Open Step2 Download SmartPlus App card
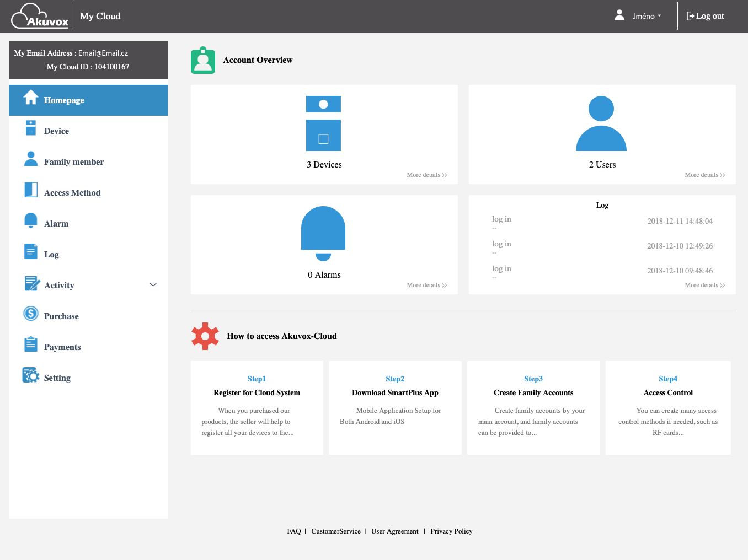 pyautogui.click(x=395, y=408)
